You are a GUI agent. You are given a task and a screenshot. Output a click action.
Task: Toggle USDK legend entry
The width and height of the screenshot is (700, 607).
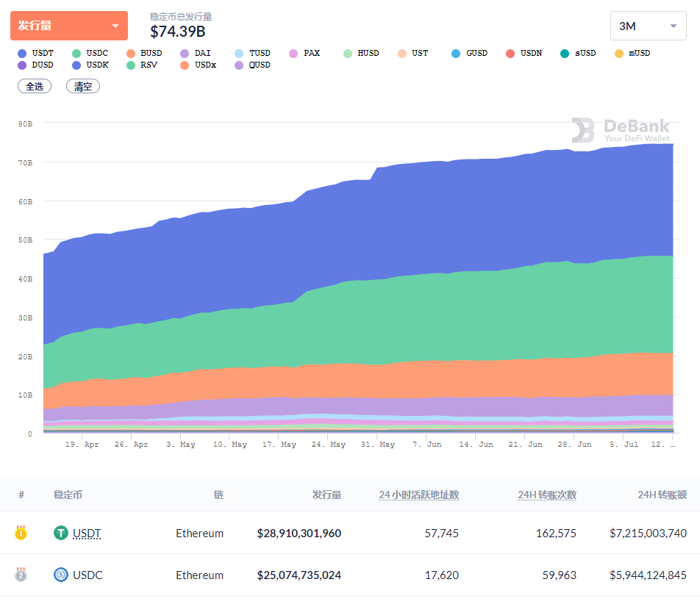[90, 65]
